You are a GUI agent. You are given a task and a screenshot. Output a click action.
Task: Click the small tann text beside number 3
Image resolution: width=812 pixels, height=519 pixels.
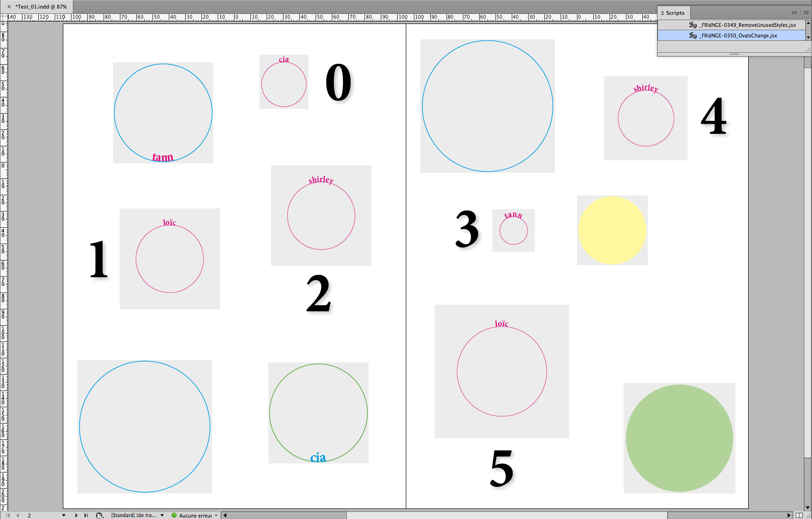(x=513, y=215)
